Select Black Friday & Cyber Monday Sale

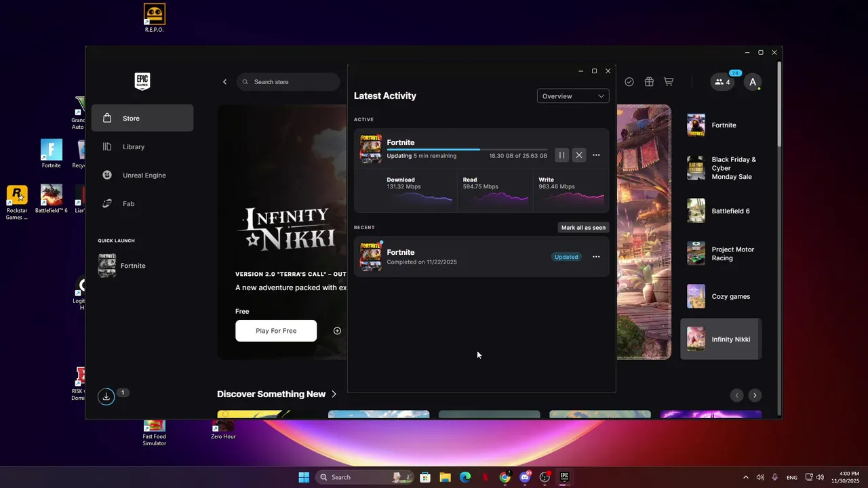721,168
